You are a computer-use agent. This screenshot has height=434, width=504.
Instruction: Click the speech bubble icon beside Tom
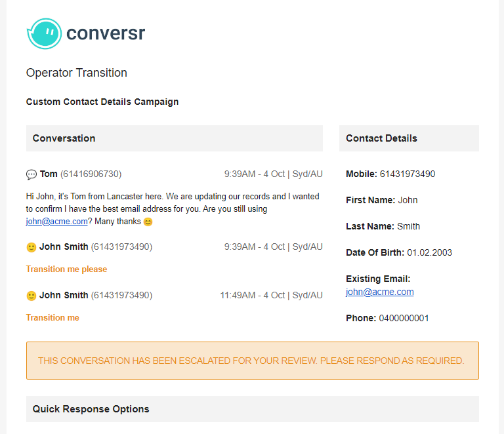pos(31,174)
